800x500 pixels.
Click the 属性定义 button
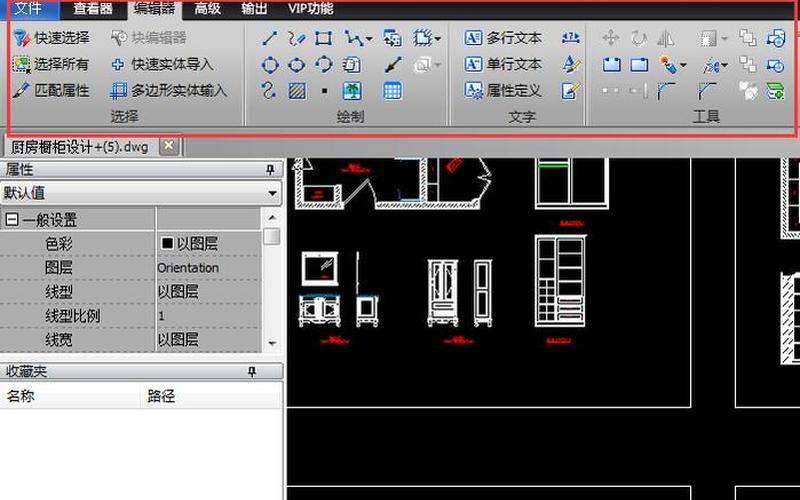[x=503, y=91]
